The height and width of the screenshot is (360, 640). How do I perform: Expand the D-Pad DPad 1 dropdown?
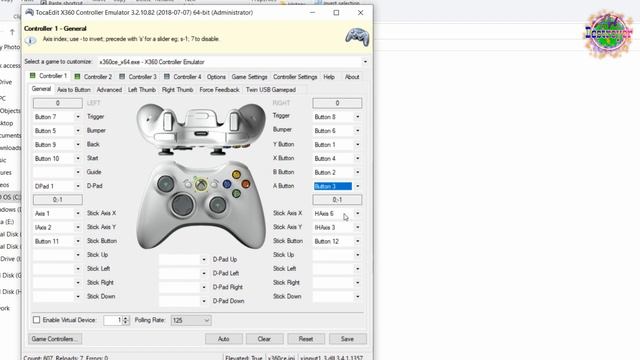point(78,187)
